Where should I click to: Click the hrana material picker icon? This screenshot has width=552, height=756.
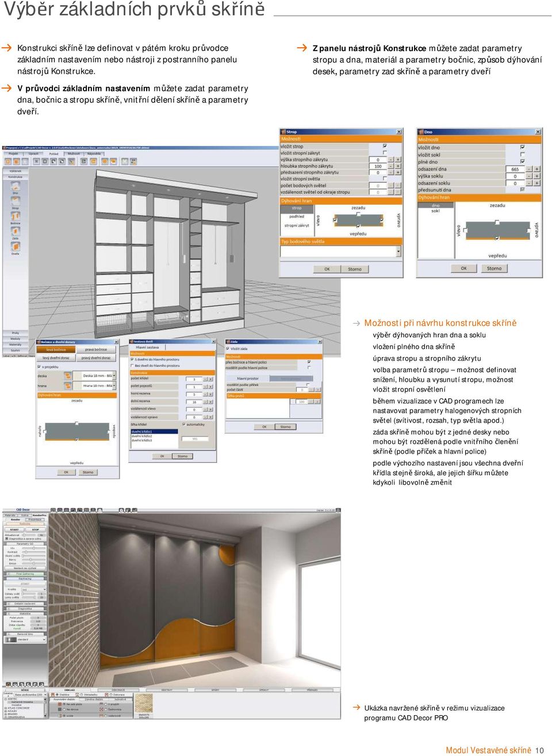tap(68, 386)
